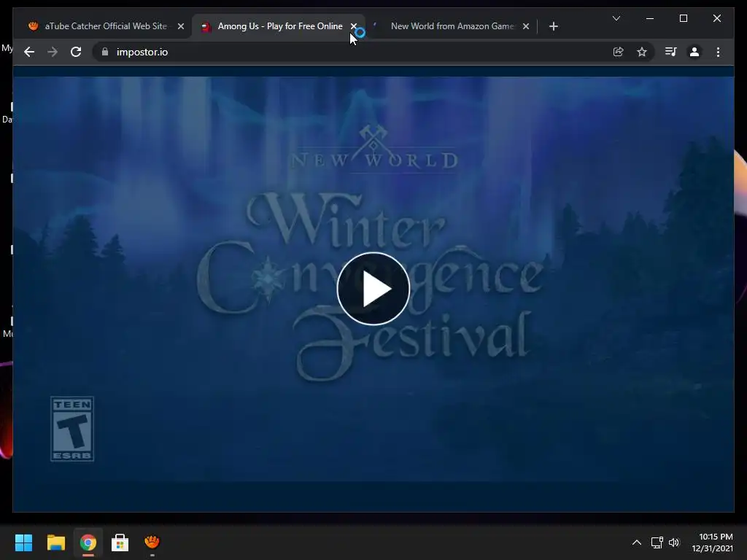Click the ESRB Teen rating badge
This screenshot has height=560, width=747.
[x=72, y=429]
